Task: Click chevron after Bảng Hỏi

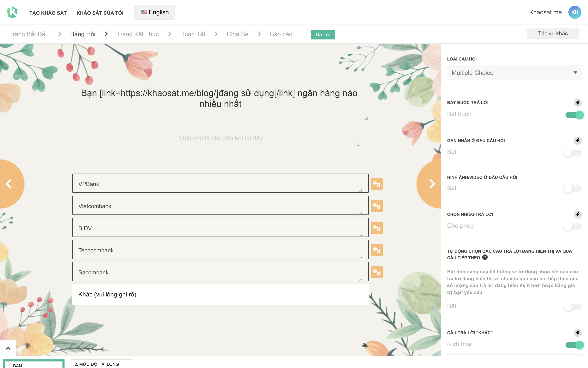Action: [x=106, y=34]
